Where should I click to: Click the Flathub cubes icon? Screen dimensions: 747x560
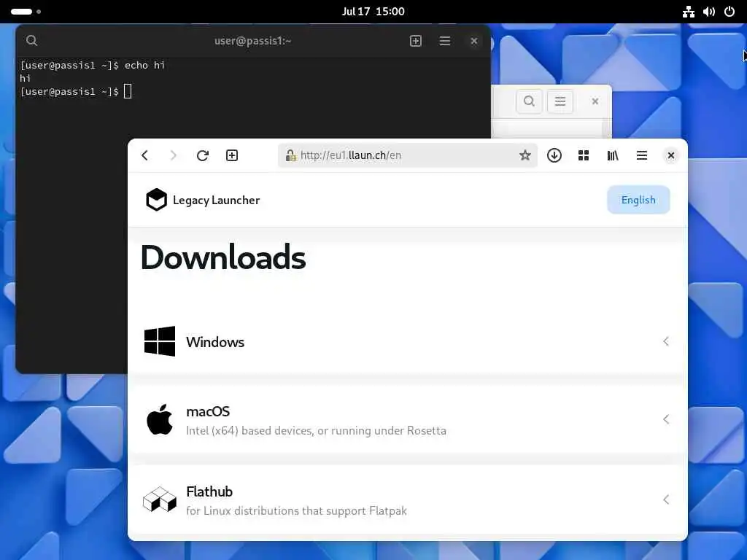(x=160, y=499)
